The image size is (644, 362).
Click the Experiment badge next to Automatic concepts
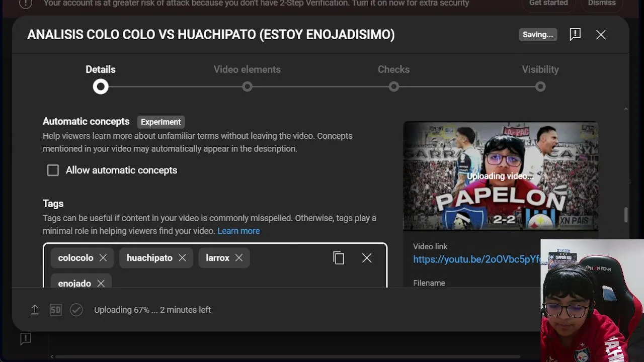161,122
